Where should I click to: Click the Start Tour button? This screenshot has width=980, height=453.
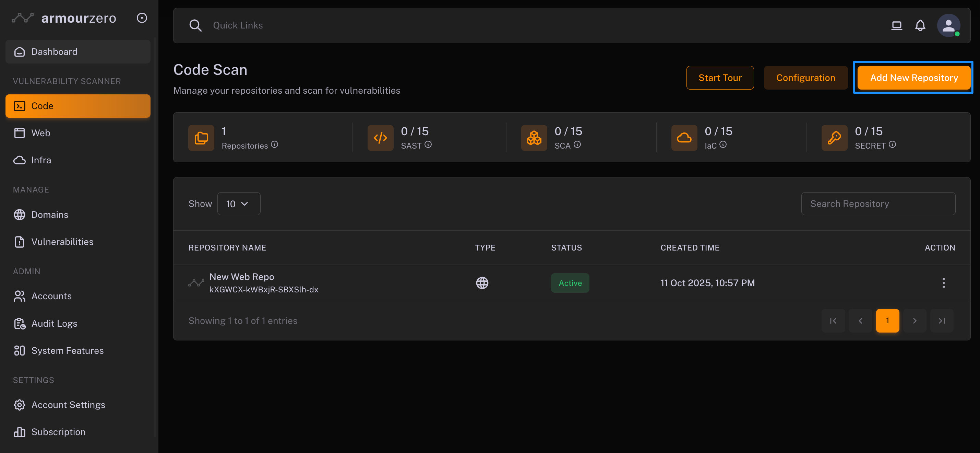point(720,78)
